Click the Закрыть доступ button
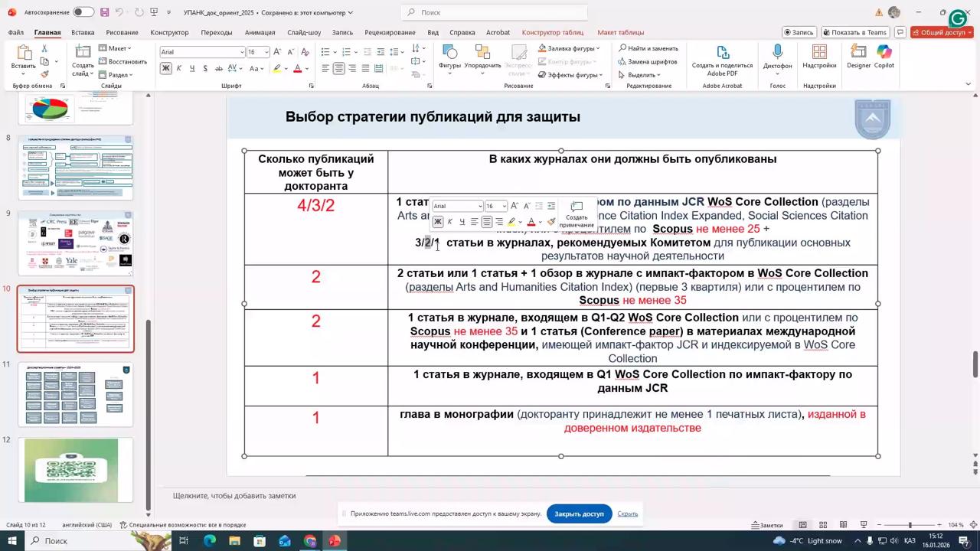Screen dimensions: 980x551 tap(579, 514)
